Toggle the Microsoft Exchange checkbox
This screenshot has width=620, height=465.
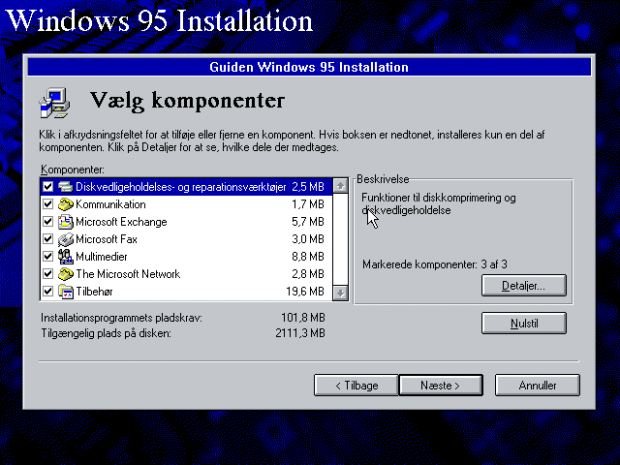[48, 221]
